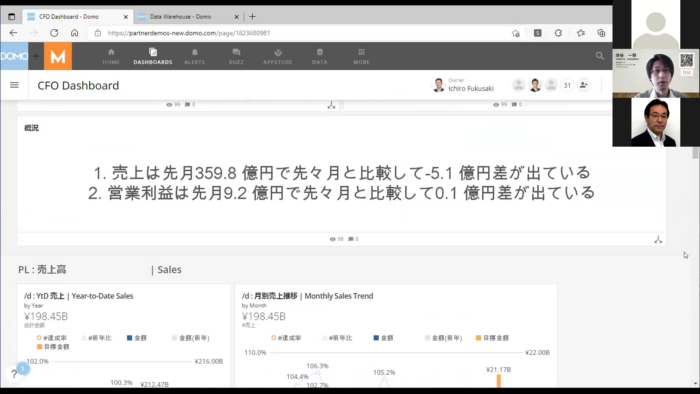
Task: Open the Home navigation icon
Action: (x=111, y=56)
